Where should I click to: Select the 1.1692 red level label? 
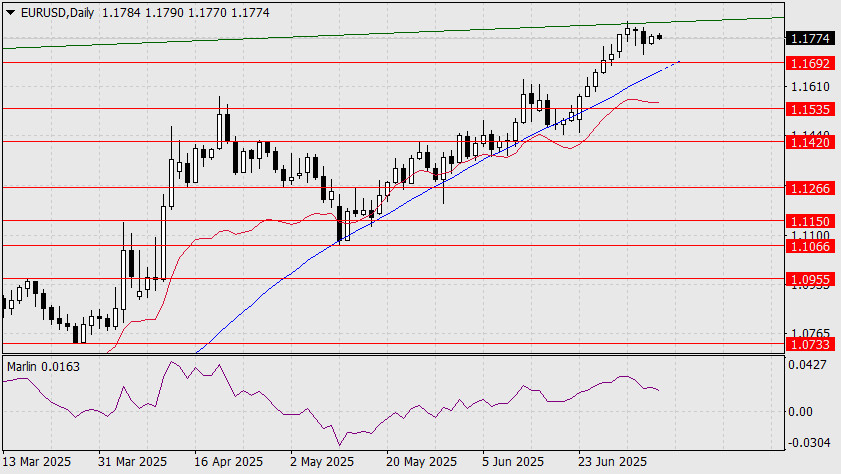tap(810, 63)
